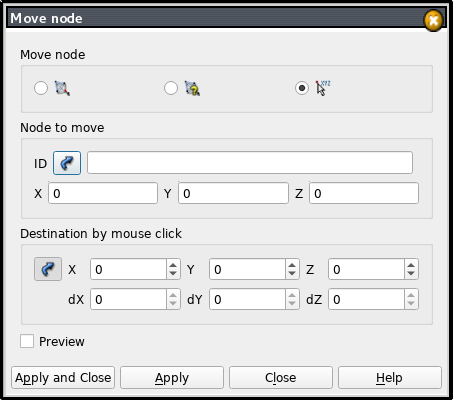
Task: Click the mesh question-mark icon of second option
Action: [x=192, y=88]
